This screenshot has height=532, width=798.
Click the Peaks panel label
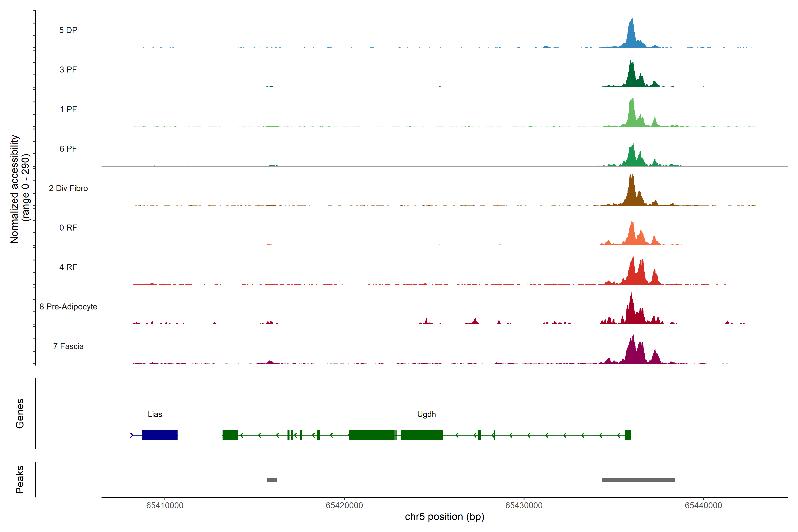[x=20, y=479]
